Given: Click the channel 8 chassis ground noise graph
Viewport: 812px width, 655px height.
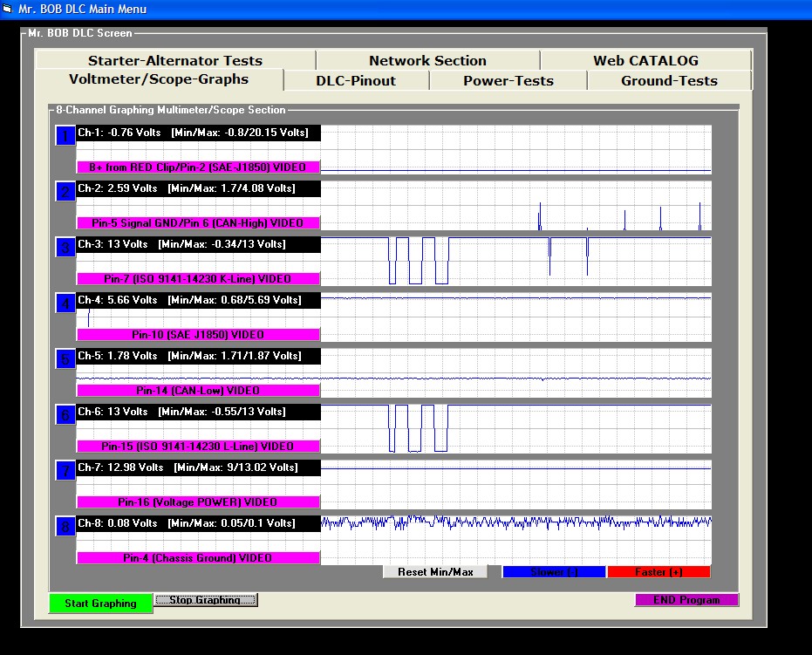Looking at the screenshot, I should [x=515, y=540].
